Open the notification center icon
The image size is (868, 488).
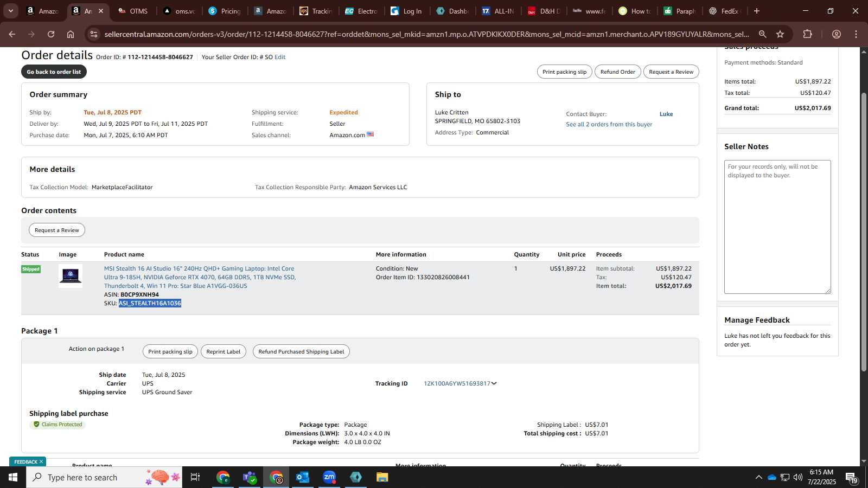coord(852,478)
